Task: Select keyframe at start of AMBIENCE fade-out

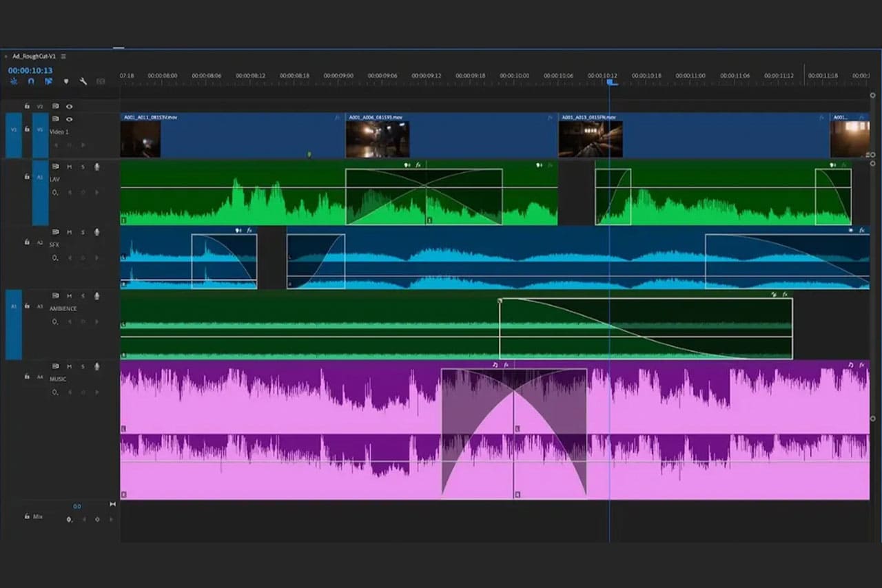Action: tap(500, 300)
